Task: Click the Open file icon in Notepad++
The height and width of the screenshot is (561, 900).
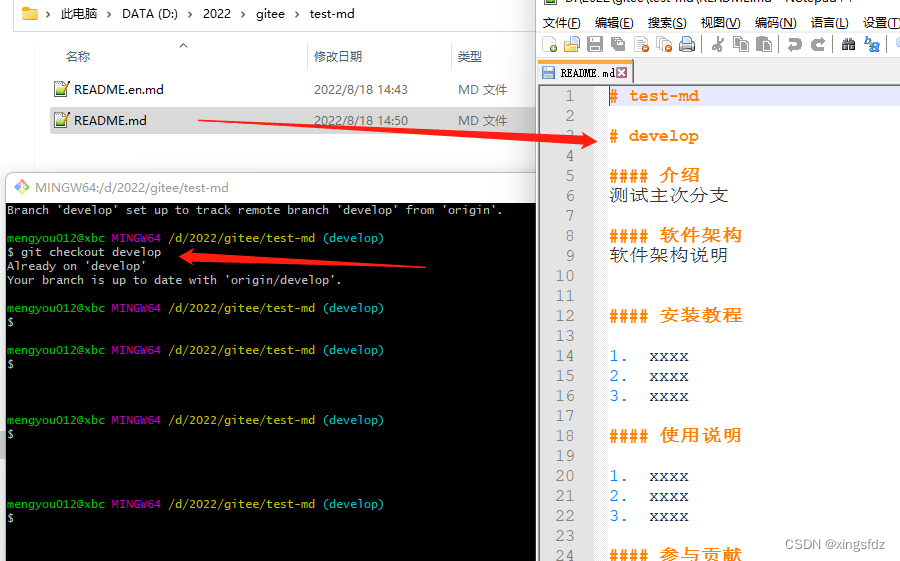Action: pos(572,44)
